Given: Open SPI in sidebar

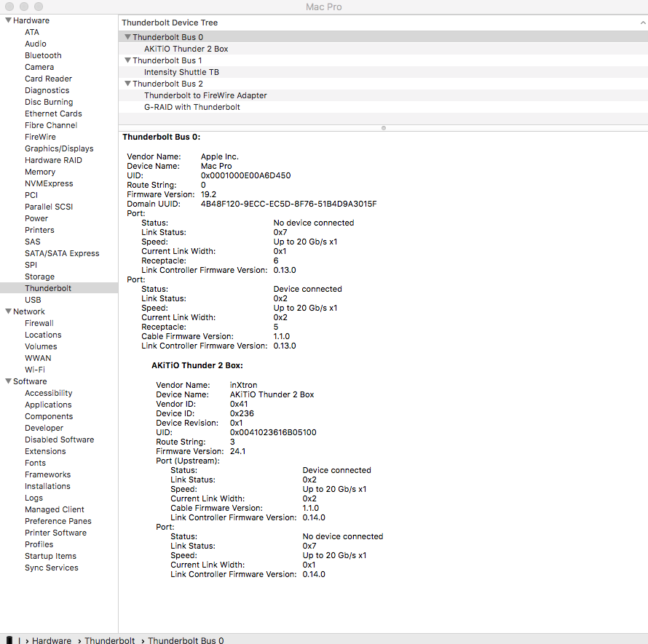Looking at the screenshot, I should (x=31, y=265).
